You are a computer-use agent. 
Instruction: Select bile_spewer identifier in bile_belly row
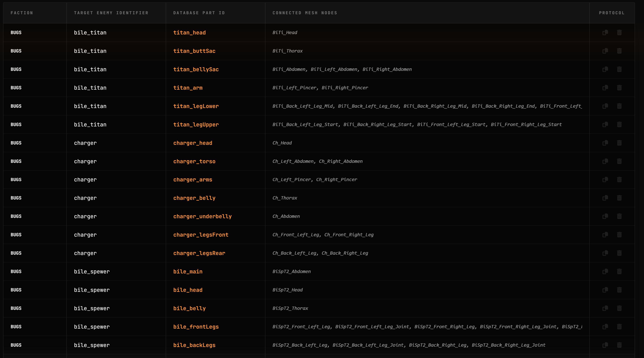click(92, 308)
